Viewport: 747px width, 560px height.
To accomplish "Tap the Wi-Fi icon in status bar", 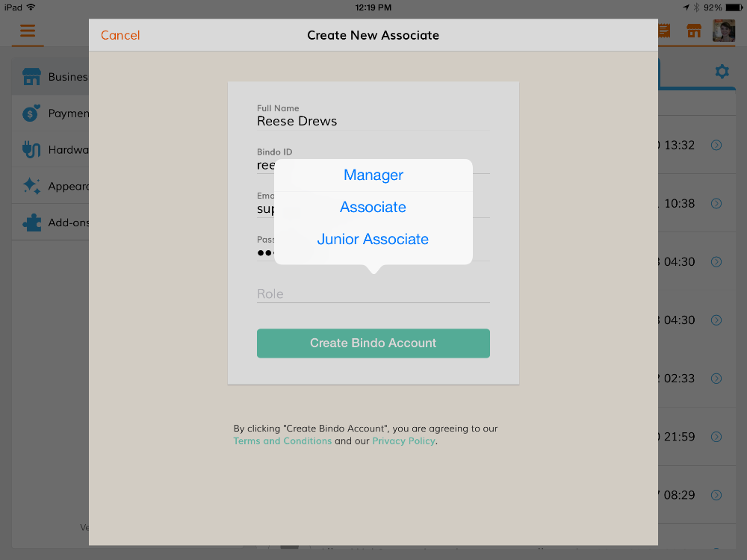I will (x=31, y=7).
